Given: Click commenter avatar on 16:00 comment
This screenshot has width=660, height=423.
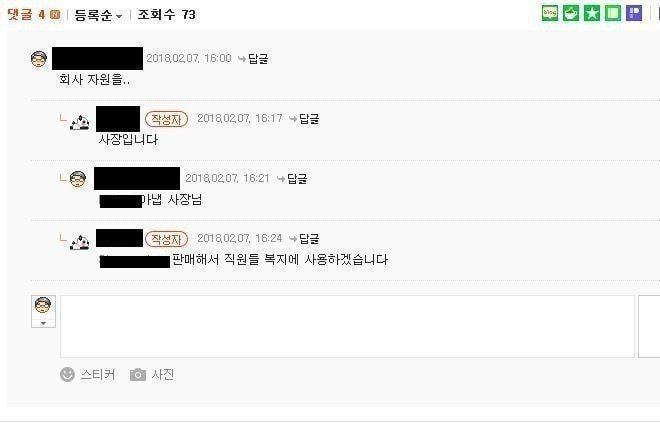Looking at the screenshot, I should coord(39,59).
